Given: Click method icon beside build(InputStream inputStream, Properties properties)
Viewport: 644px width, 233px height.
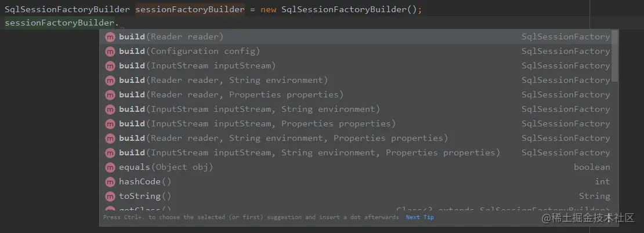Looking at the screenshot, I should (x=110, y=124).
